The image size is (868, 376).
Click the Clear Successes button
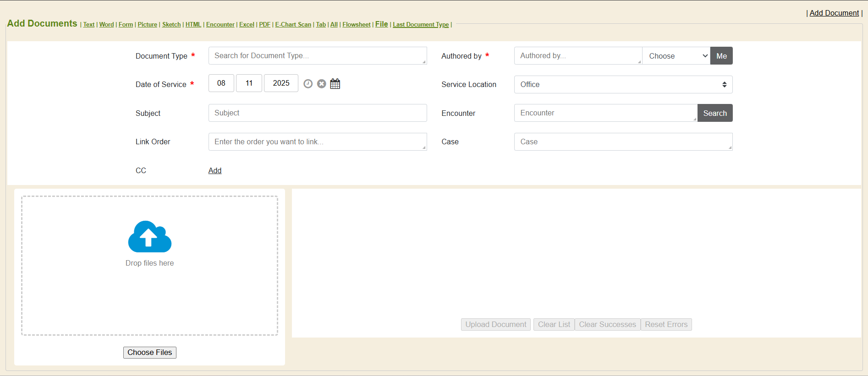607,325
